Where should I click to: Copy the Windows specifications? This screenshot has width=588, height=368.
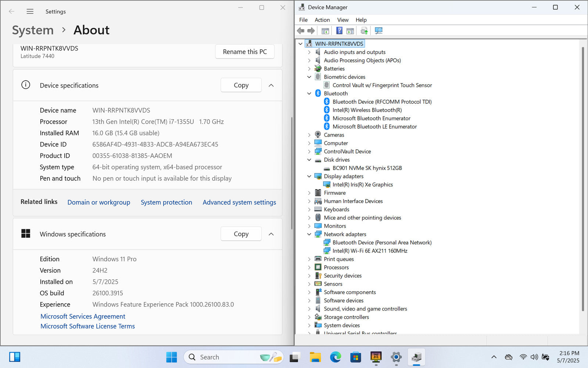pyautogui.click(x=241, y=234)
